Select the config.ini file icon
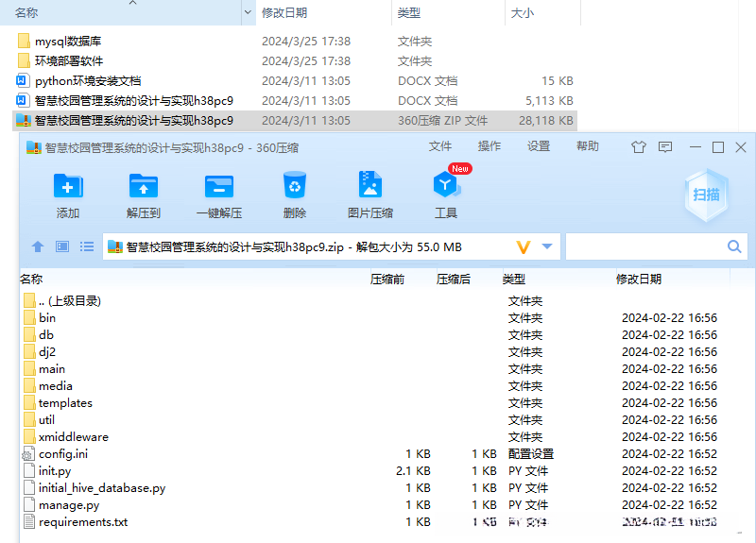Screen dimensions: 756x543 (x=29, y=454)
